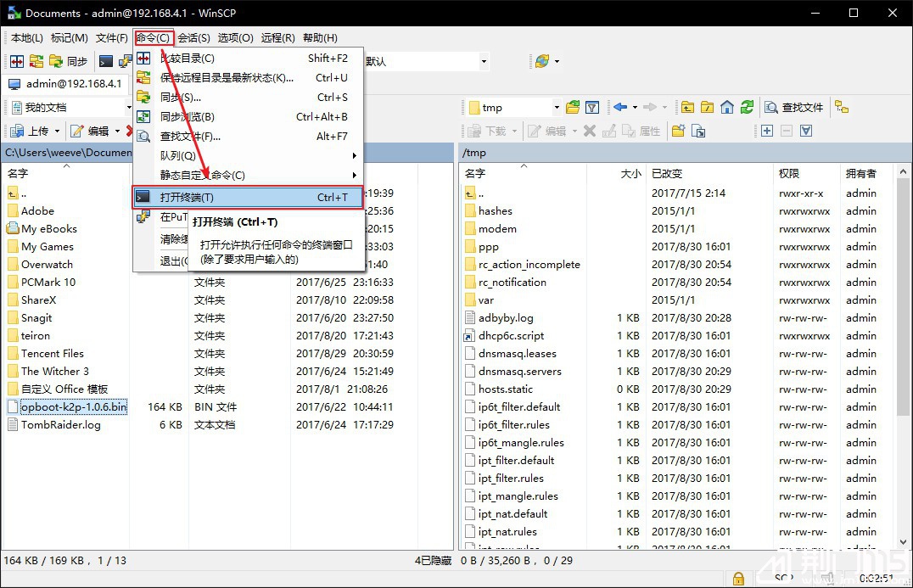This screenshot has width=913, height=588.
Task: Click the lock icon in the status bar
Action: click(738, 579)
